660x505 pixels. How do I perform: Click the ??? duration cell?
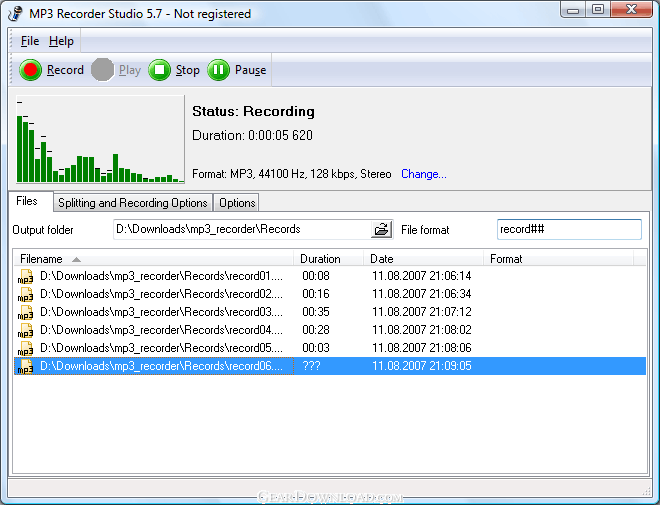pos(311,366)
